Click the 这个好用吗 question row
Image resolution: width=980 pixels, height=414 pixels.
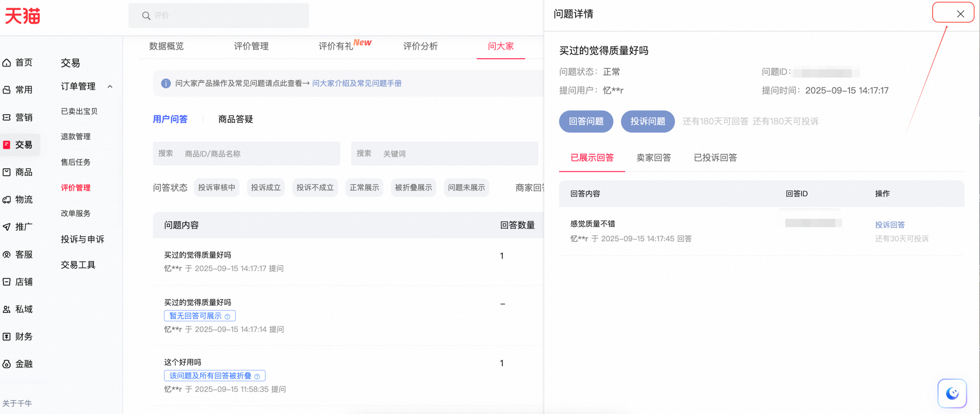pos(348,376)
